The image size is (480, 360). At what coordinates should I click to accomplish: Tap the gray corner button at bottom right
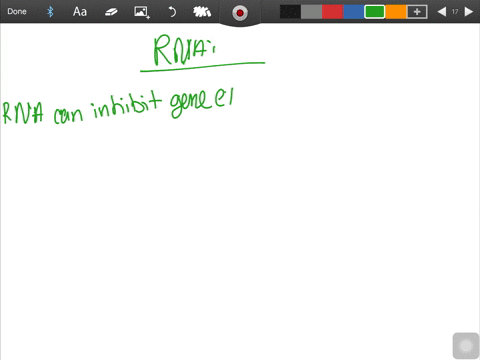[x=466, y=346]
